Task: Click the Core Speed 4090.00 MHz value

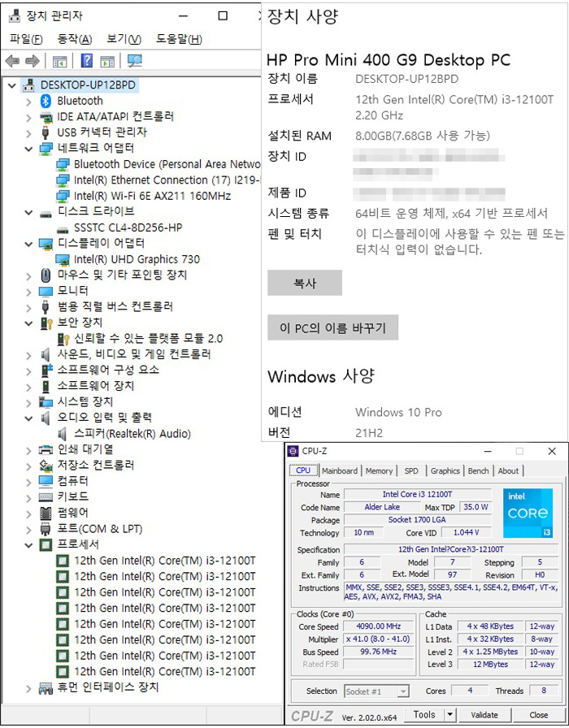Action: [379, 626]
